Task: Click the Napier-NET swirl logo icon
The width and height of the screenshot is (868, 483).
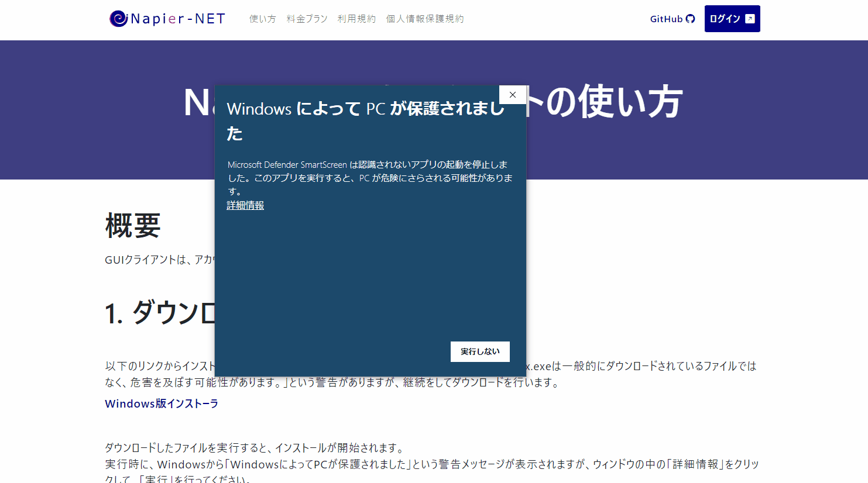Action: [118, 19]
